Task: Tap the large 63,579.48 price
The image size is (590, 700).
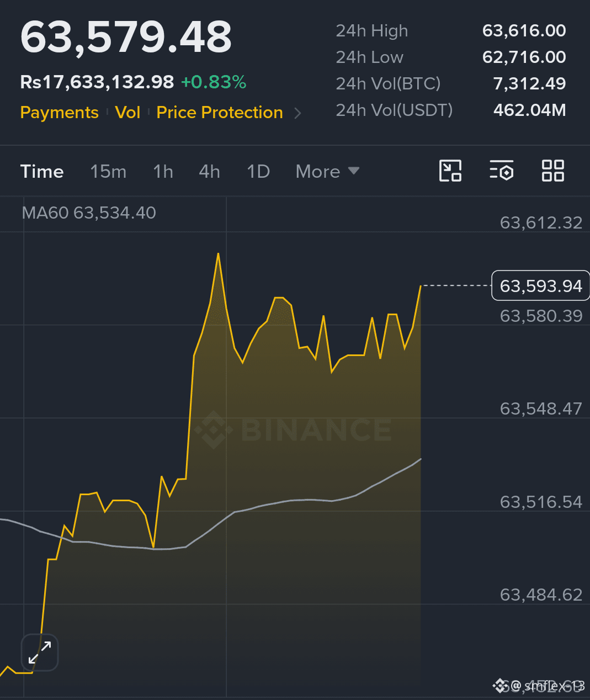Action: (126, 38)
